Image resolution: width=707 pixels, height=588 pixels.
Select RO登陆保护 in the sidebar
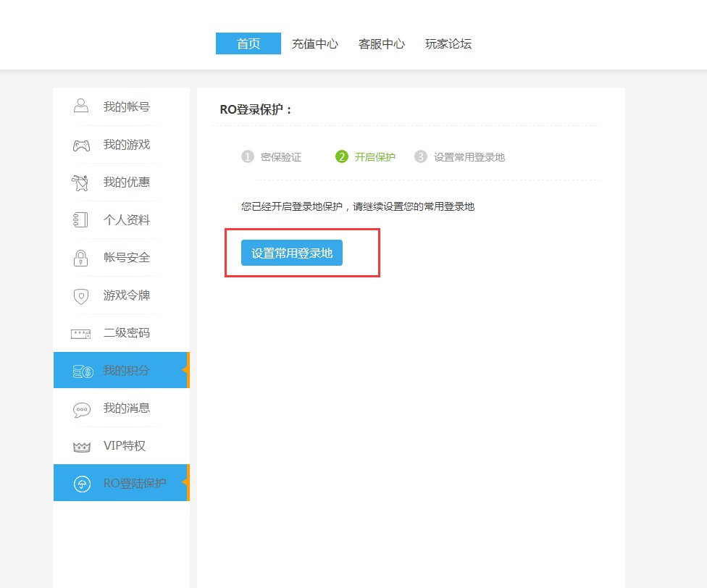point(135,483)
